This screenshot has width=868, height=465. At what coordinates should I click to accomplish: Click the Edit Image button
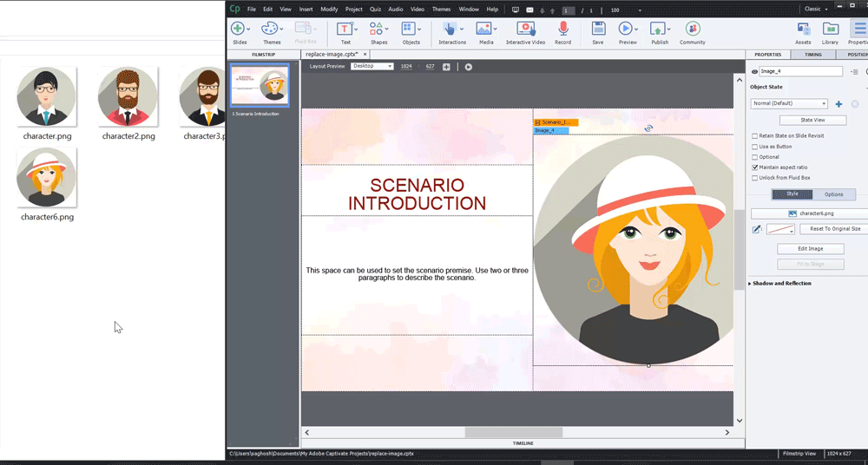tap(811, 249)
